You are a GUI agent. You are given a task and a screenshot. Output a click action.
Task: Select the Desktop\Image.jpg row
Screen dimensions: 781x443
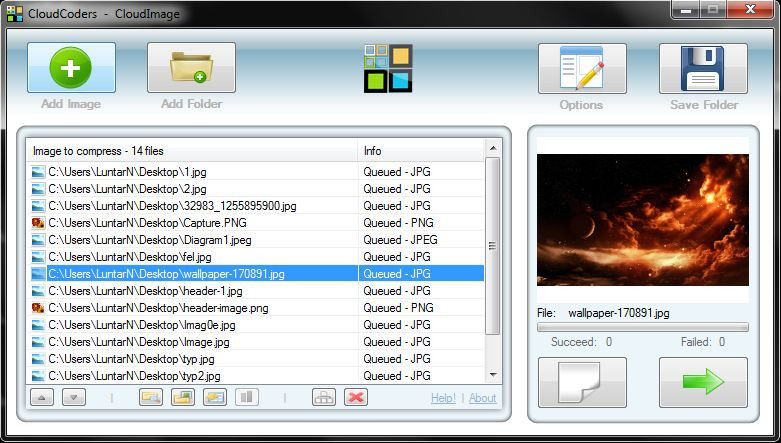tap(255, 342)
